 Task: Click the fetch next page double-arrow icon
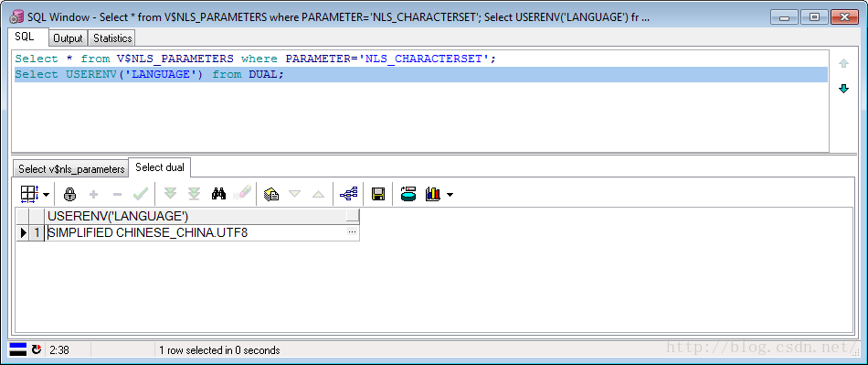171,194
